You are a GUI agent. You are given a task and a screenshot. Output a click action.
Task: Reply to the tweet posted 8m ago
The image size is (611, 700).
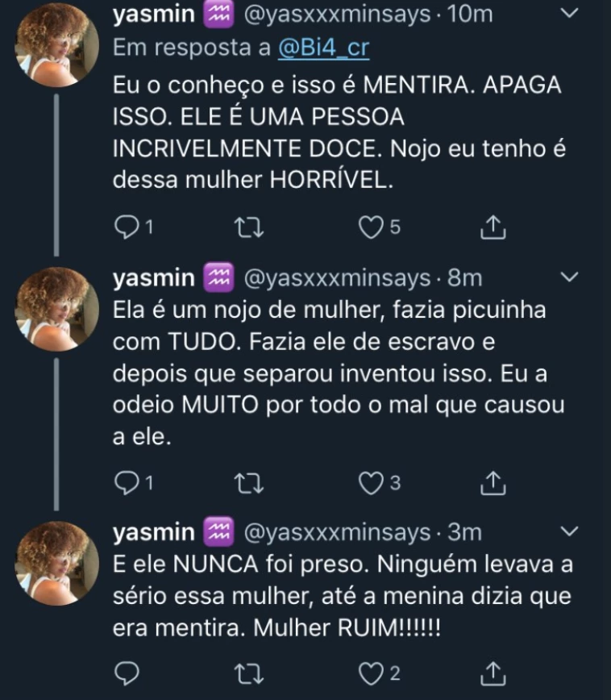pyautogui.click(x=127, y=482)
